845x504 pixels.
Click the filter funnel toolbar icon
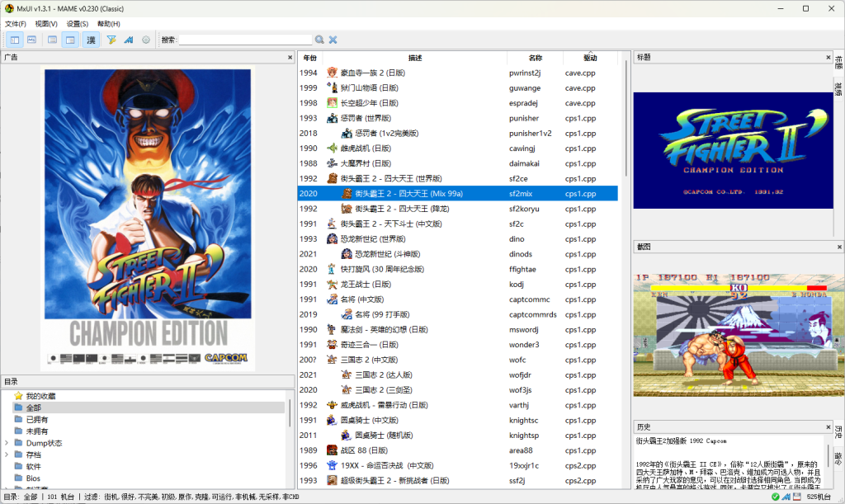click(x=111, y=40)
